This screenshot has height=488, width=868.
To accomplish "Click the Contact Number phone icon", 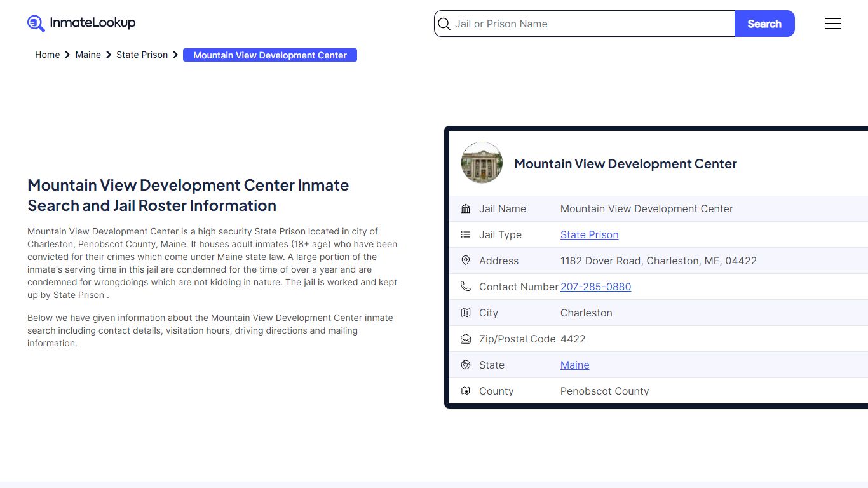I will click(466, 287).
